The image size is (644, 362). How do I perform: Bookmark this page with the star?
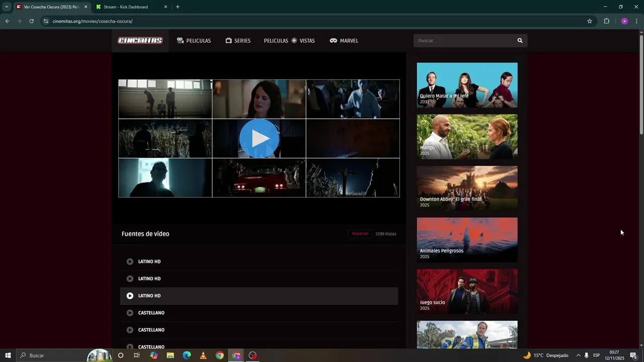[590, 21]
